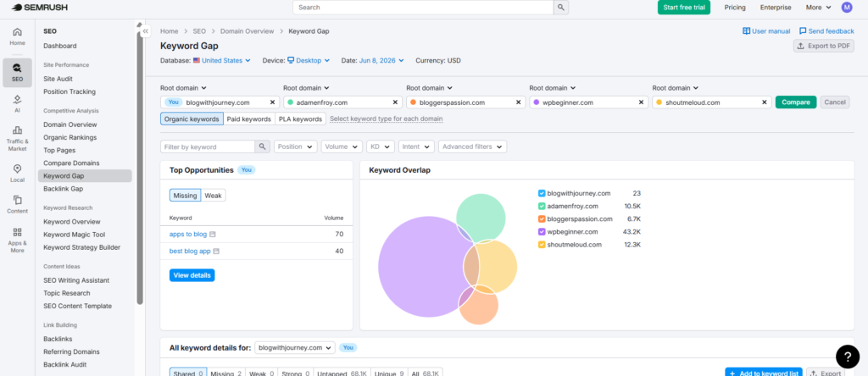Select the PLA keywords tab

point(300,119)
